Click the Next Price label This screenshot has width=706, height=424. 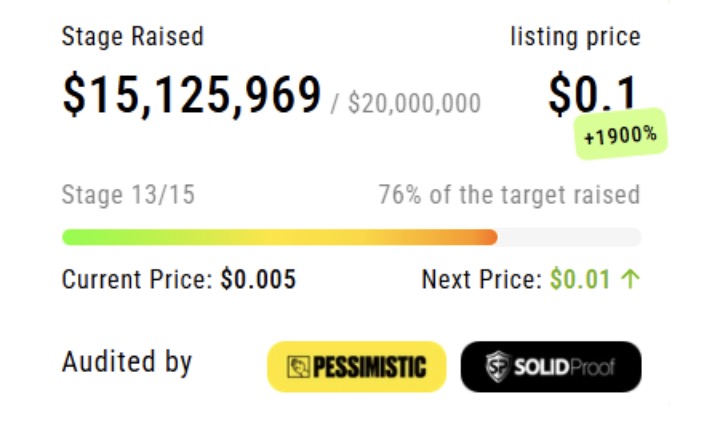pyautogui.click(x=482, y=279)
